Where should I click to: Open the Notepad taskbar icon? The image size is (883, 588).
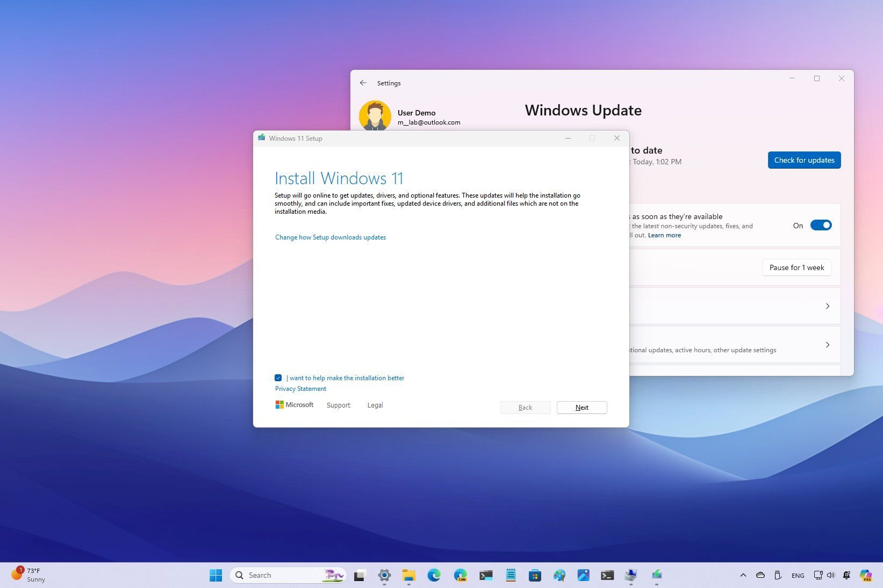[510, 575]
